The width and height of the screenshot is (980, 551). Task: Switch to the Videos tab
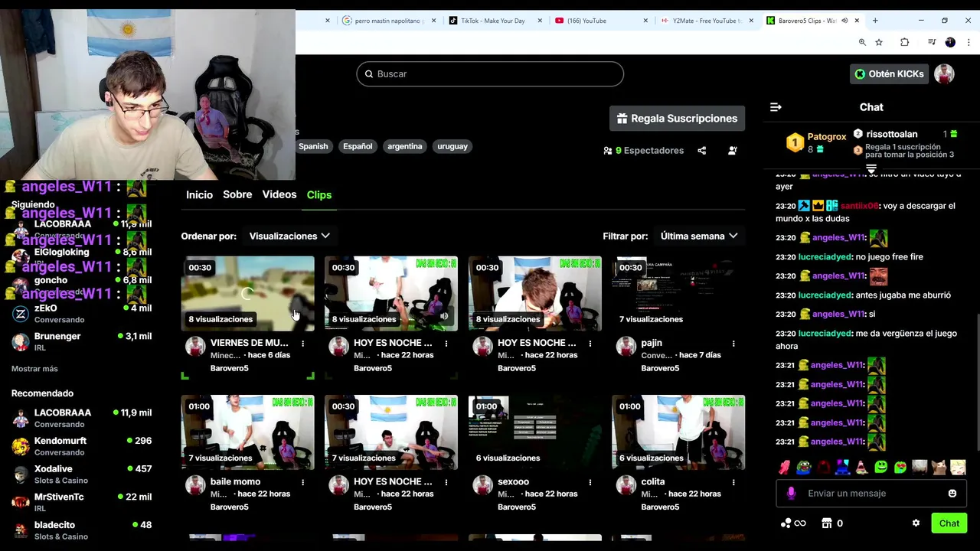pos(279,195)
